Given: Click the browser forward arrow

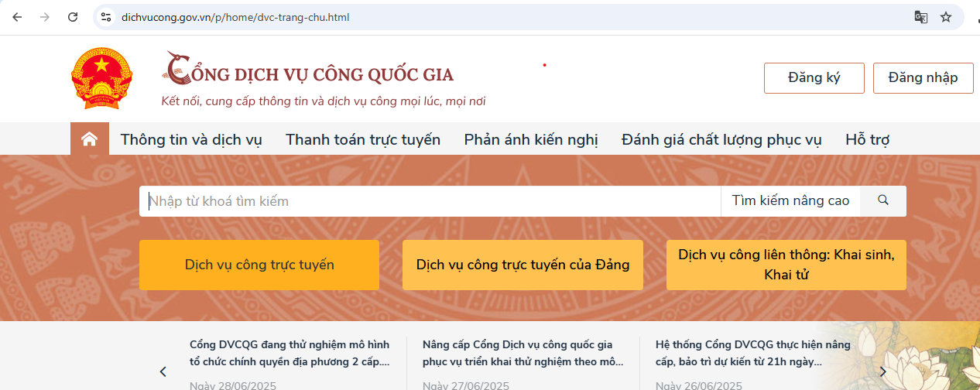Looking at the screenshot, I should coord(45,17).
